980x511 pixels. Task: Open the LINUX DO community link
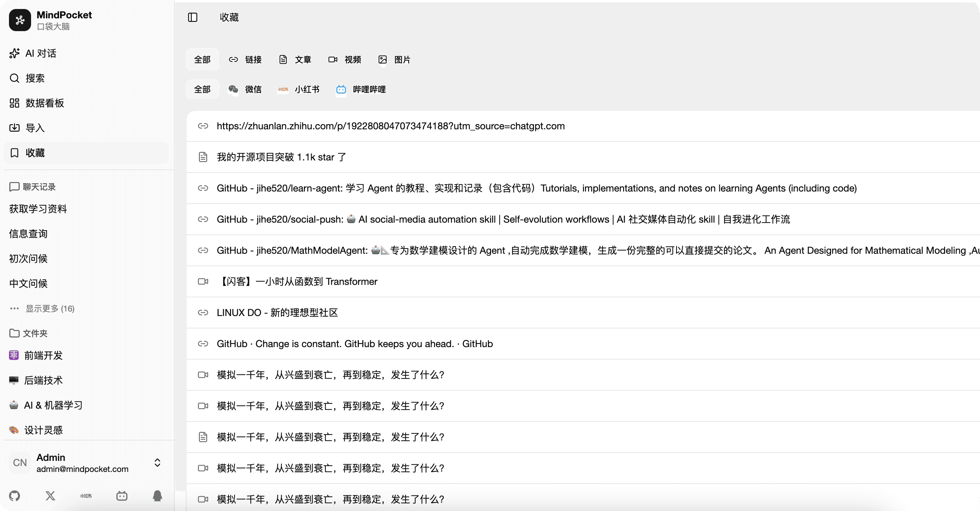(x=277, y=312)
